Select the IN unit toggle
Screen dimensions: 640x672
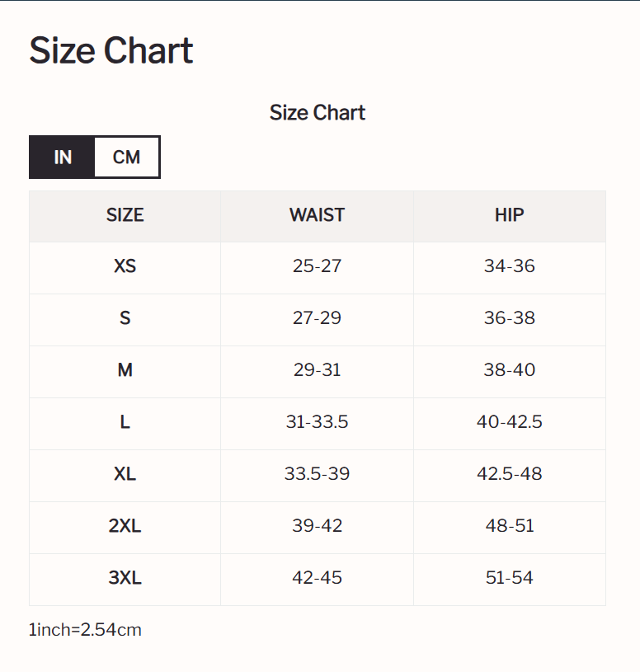click(x=63, y=157)
